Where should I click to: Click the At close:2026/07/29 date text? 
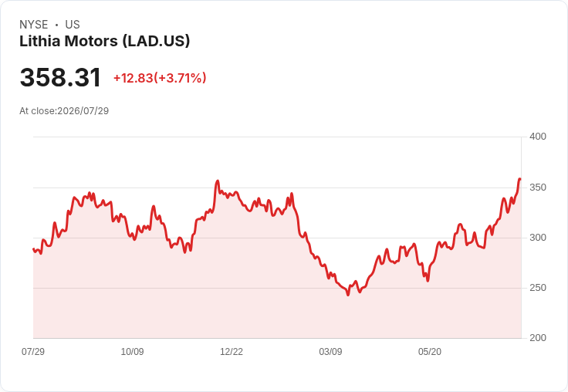pyautogui.click(x=64, y=111)
